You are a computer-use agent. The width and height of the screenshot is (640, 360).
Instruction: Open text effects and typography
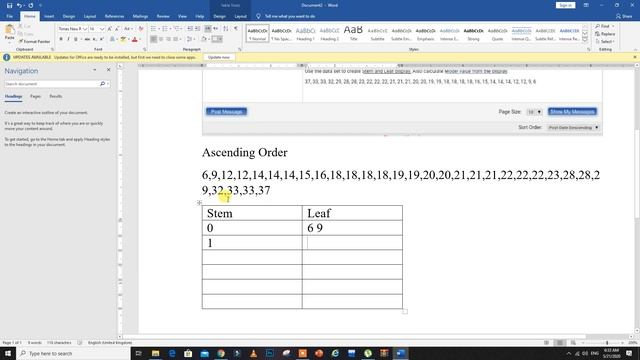point(113,39)
